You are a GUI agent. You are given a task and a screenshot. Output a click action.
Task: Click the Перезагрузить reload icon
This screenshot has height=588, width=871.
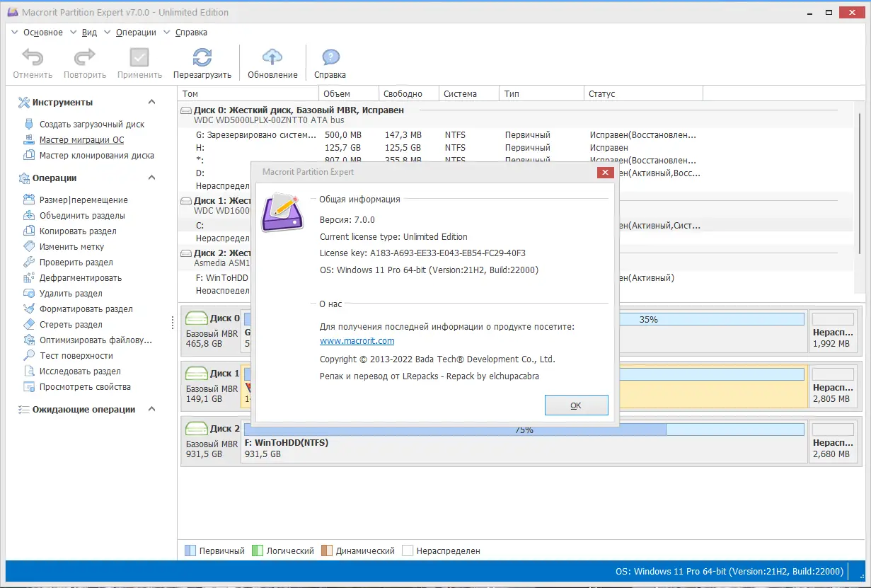[202, 57]
